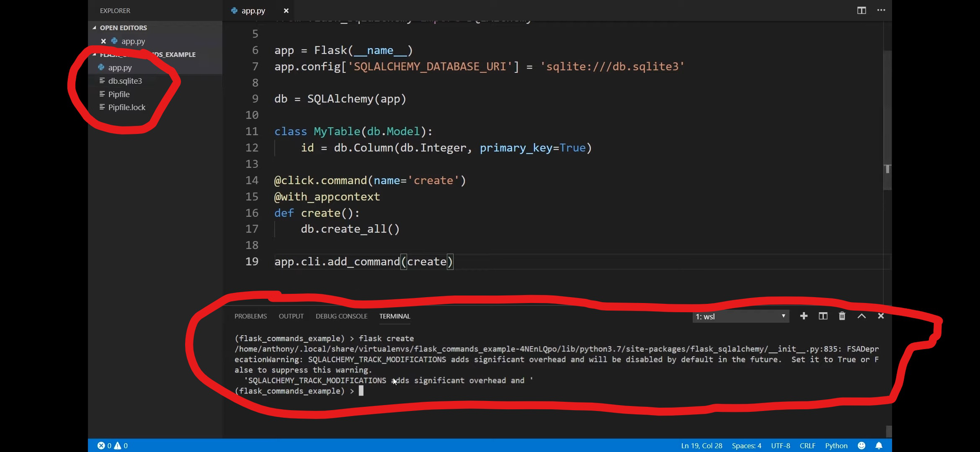Open notifications bell in status bar
The width and height of the screenshot is (980, 452).
pyautogui.click(x=879, y=446)
